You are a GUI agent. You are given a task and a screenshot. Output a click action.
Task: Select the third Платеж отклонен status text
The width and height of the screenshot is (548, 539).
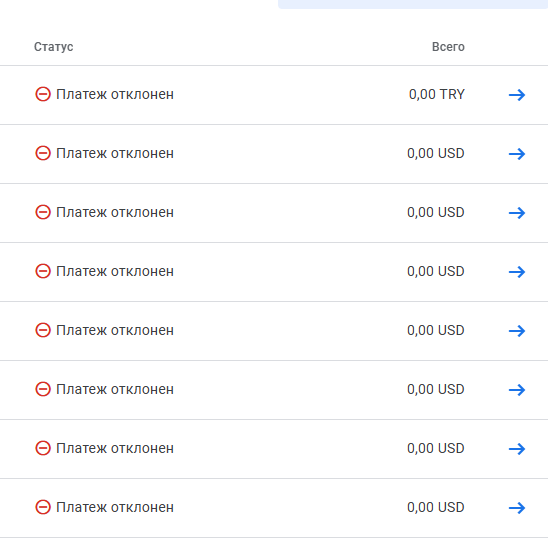115,213
